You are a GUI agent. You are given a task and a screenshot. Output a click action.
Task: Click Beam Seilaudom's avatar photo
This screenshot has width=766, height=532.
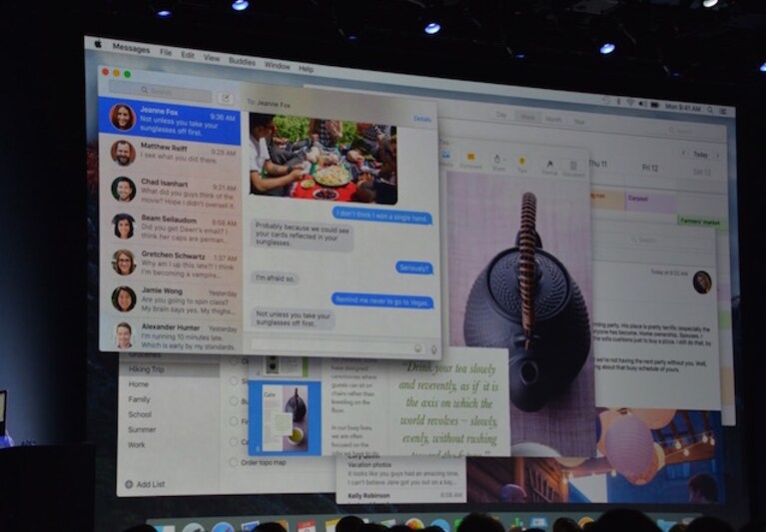(124, 226)
